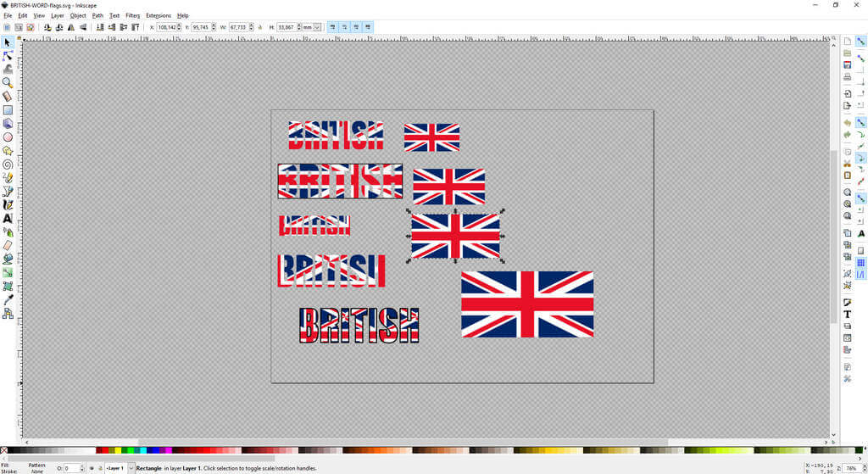Select the Eraser tool
Viewport: 868px width, 474px height.
coord(7,245)
